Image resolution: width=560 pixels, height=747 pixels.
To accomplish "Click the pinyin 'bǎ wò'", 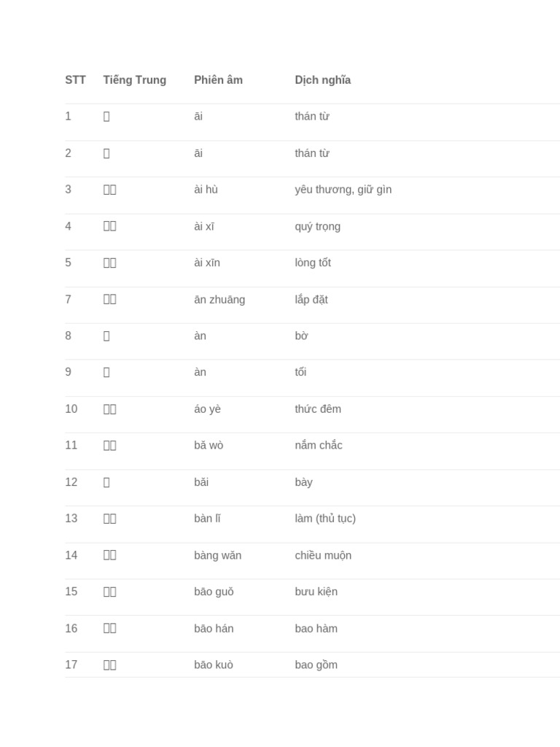I will (x=209, y=446).
